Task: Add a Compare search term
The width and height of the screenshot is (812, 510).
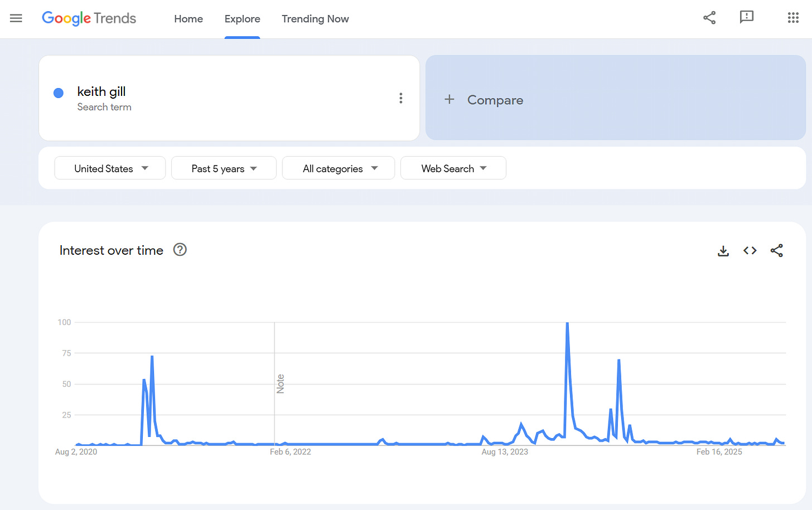Action: click(616, 98)
